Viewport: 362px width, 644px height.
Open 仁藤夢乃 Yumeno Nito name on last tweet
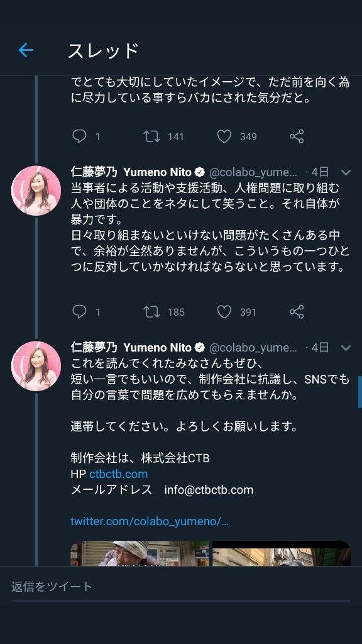click(131, 347)
